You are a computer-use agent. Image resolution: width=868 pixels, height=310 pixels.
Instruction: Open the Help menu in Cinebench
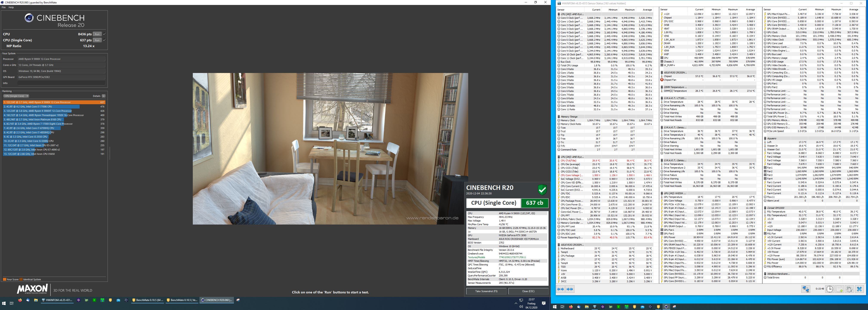[x=11, y=7]
